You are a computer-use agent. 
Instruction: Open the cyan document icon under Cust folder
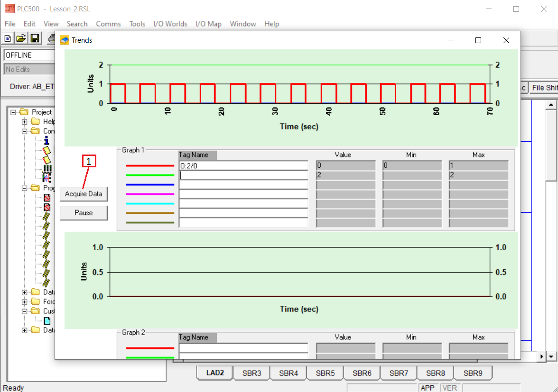(47, 321)
